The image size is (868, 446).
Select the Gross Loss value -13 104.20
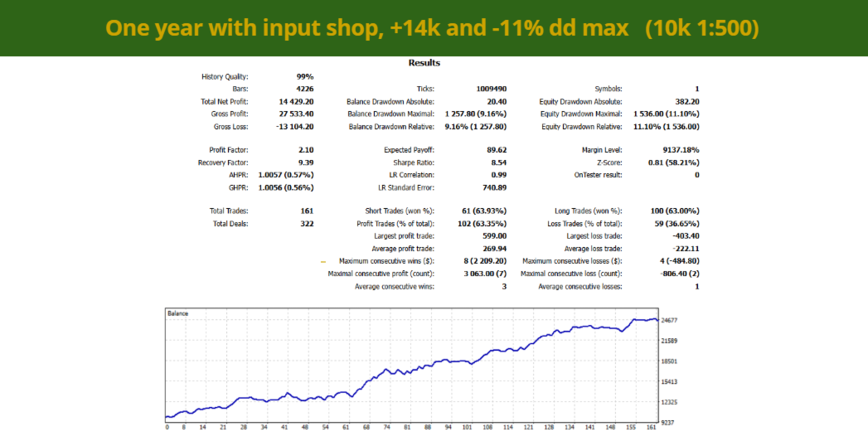tap(295, 127)
